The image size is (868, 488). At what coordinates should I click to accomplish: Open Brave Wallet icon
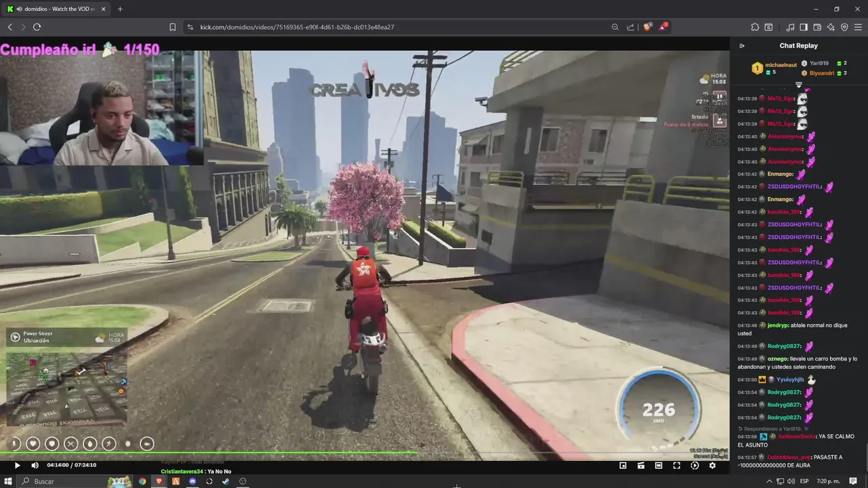pyautogui.click(x=817, y=27)
